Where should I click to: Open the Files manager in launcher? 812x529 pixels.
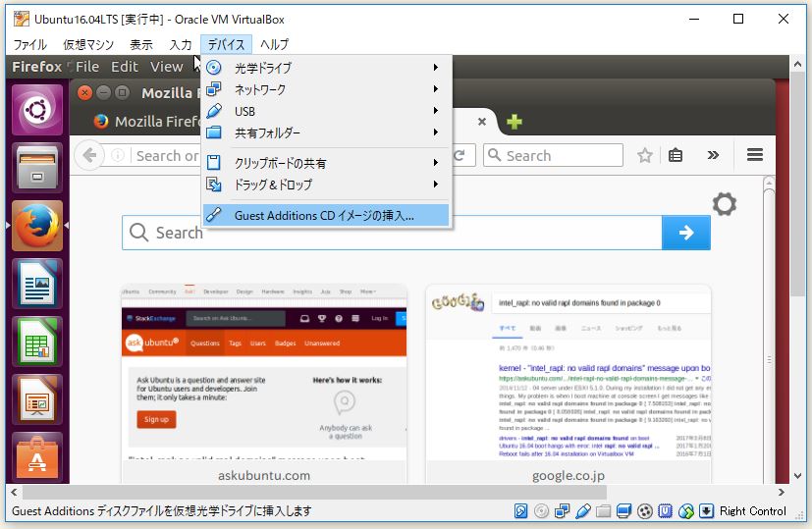tap(36, 168)
